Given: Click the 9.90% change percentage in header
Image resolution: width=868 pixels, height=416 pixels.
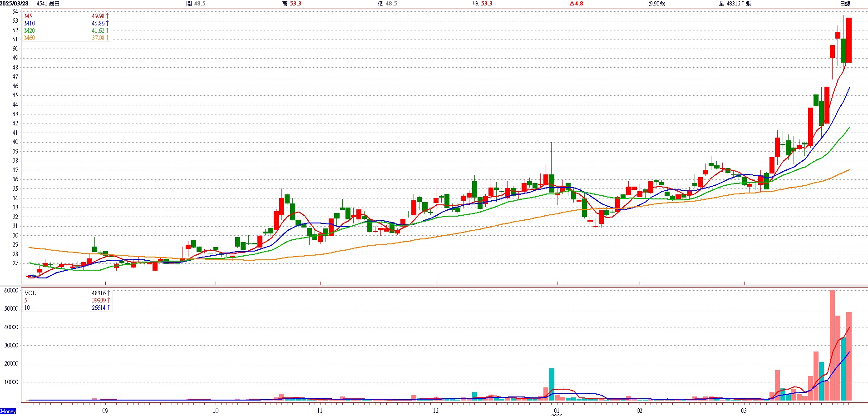Looking at the screenshot, I should click(656, 4).
